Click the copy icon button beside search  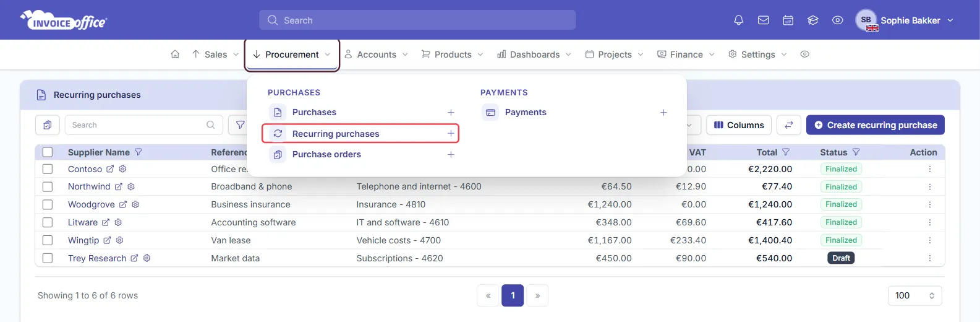click(48, 125)
